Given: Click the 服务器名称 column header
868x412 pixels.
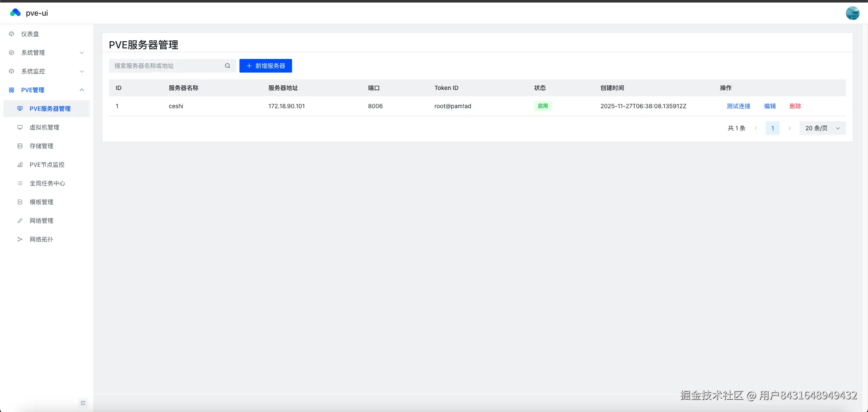Looking at the screenshot, I should [184, 88].
